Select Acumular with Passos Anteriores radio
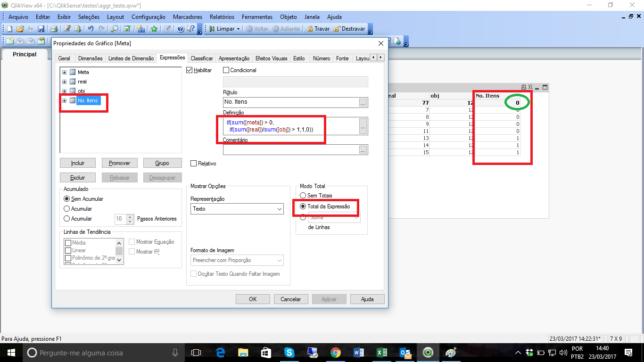 (66, 219)
